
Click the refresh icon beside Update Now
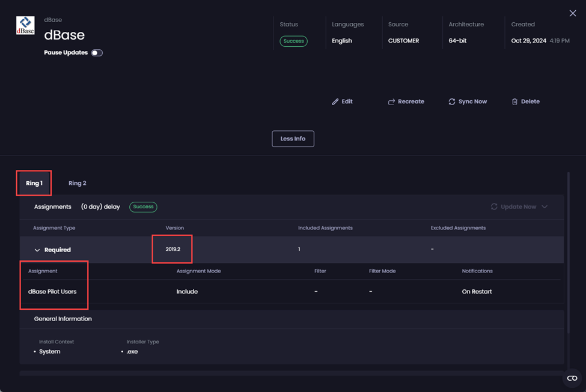click(x=493, y=207)
